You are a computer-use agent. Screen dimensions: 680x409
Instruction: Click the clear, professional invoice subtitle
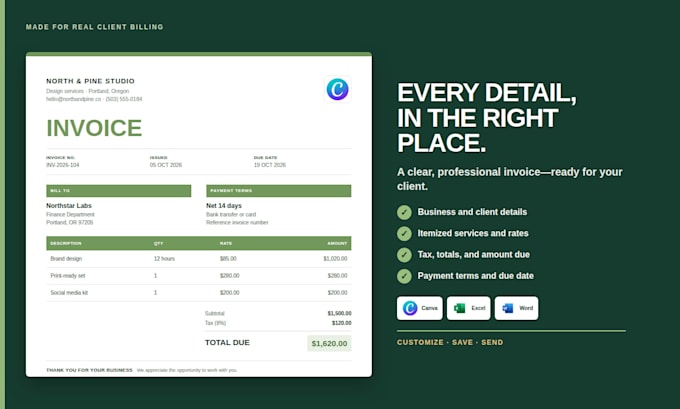point(510,179)
